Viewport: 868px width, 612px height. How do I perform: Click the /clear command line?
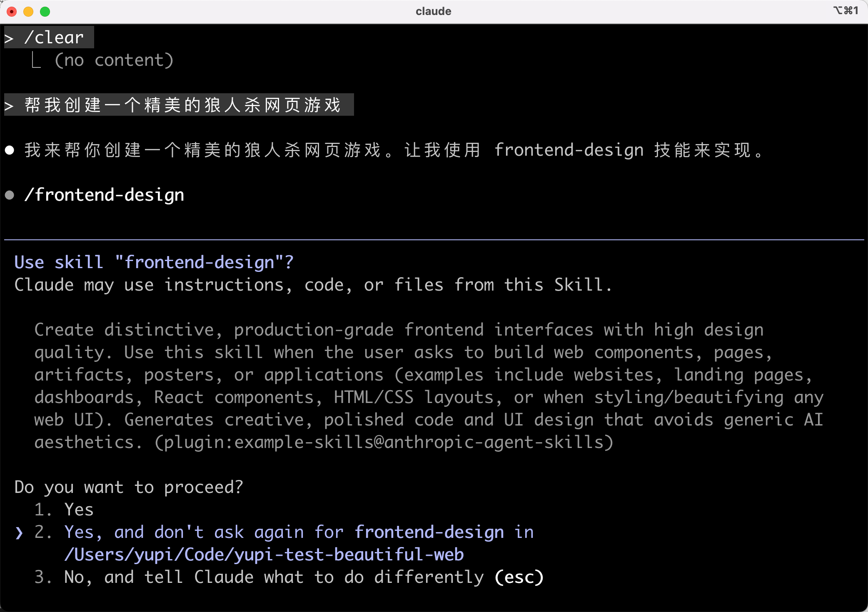tap(54, 37)
